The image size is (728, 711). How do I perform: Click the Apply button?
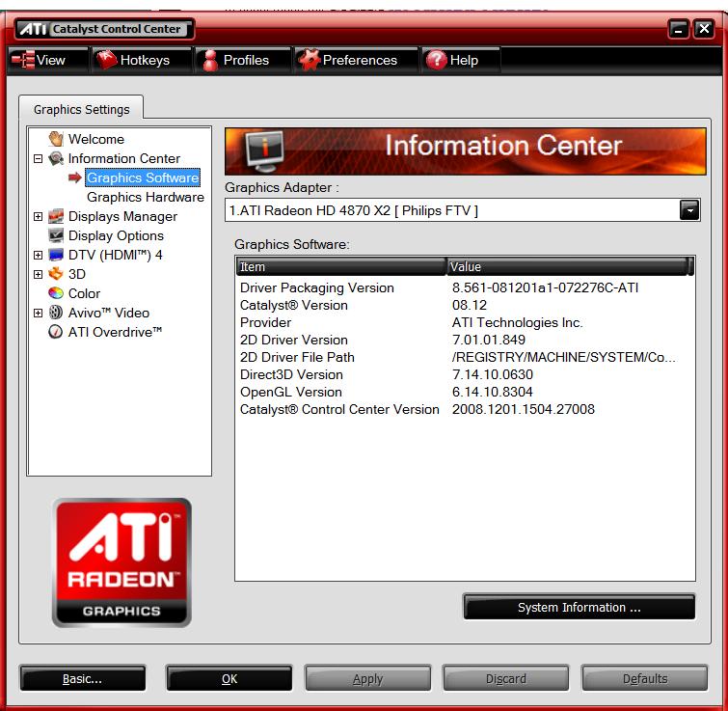click(x=367, y=678)
